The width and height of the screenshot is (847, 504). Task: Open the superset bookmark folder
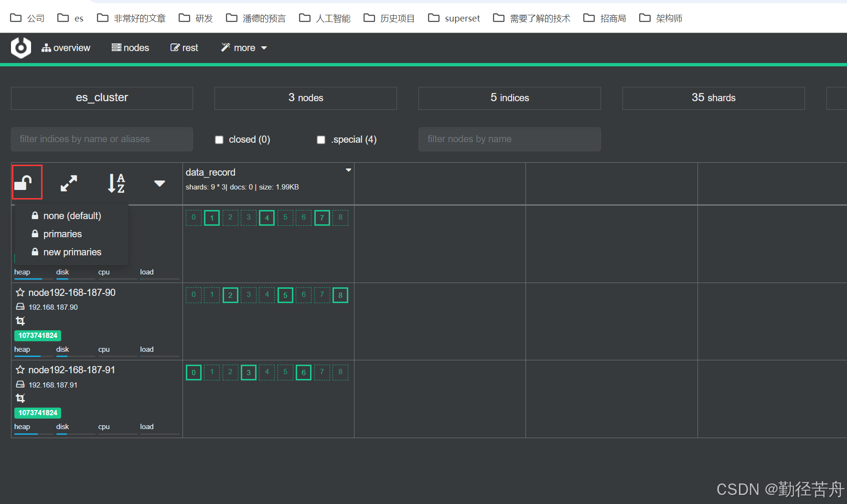click(x=454, y=18)
